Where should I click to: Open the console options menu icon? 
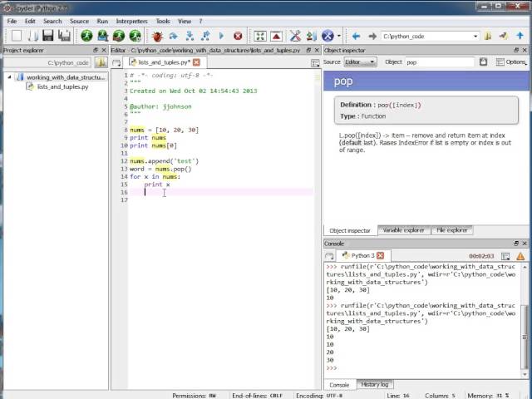pyautogui.click(x=505, y=256)
